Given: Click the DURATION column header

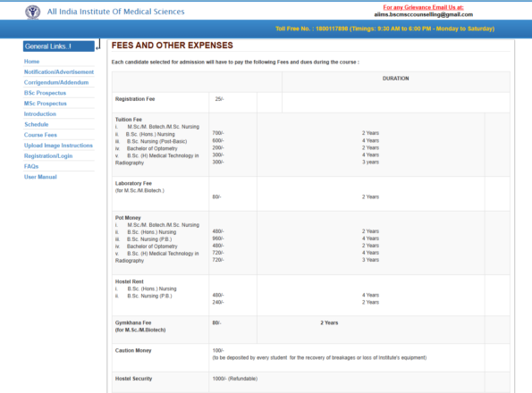Looking at the screenshot, I should pos(395,79).
